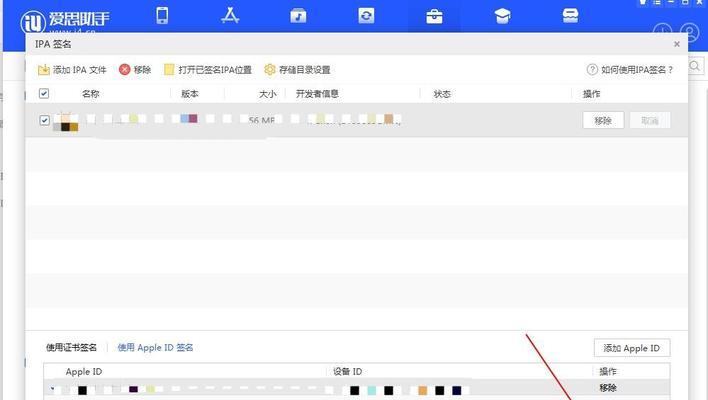The height and width of the screenshot is (400, 708).
Task: Click the greyed 取消 button in IPA row
Action: 650,120
